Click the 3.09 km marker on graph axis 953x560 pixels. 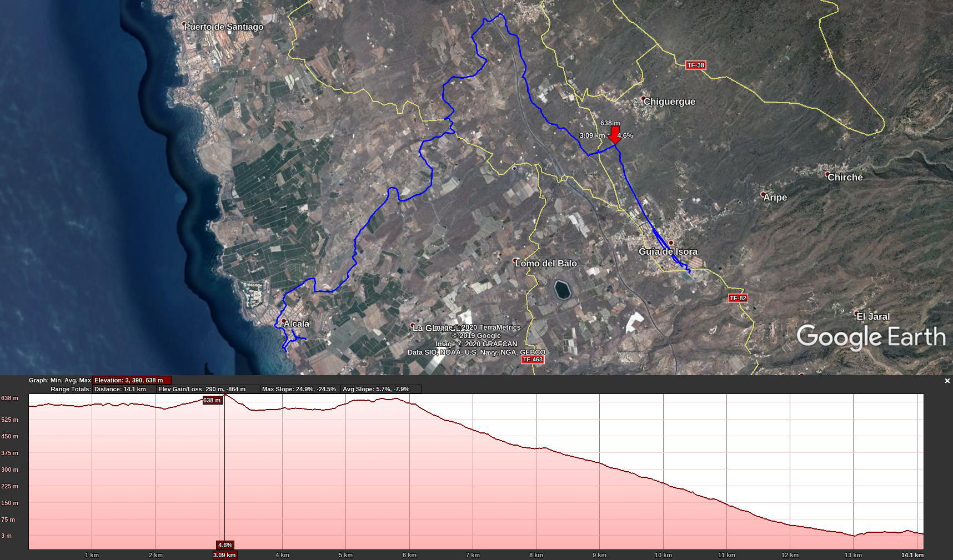click(224, 554)
